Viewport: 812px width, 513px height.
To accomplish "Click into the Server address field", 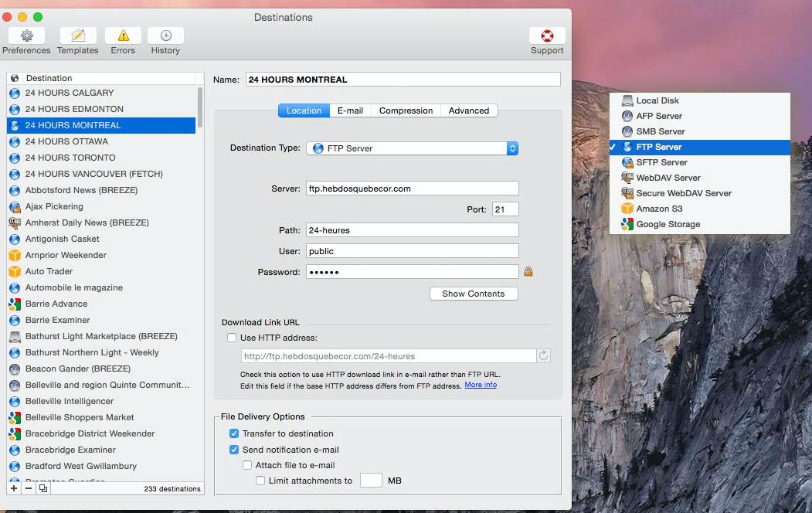I will tap(412, 189).
